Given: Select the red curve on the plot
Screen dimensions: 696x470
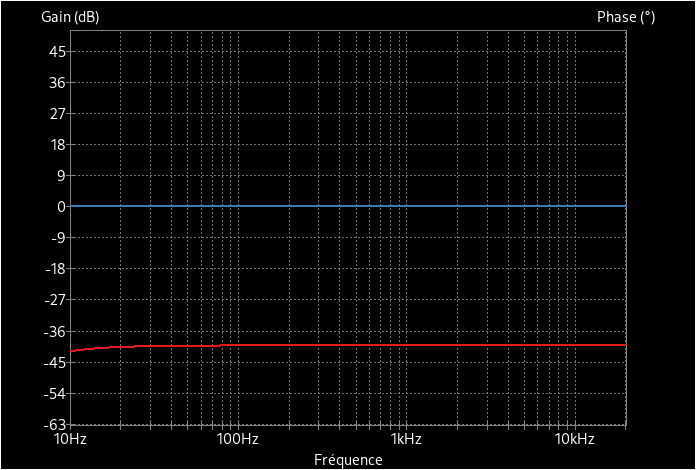Looking at the screenshot, I should pyautogui.click(x=400, y=345).
